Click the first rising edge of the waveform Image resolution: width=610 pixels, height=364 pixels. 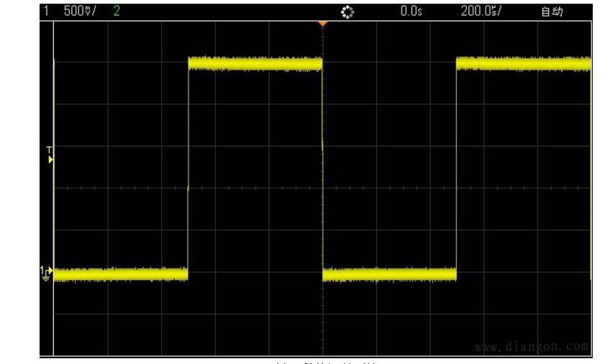click(188, 169)
